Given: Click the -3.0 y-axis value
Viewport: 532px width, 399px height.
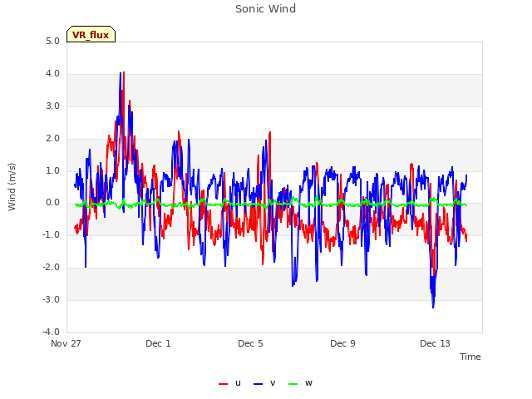Looking at the screenshot, I should (x=52, y=299).
